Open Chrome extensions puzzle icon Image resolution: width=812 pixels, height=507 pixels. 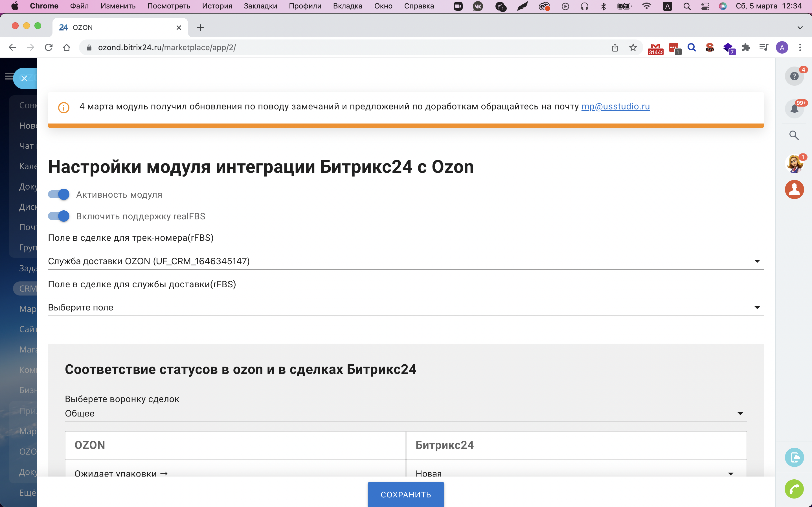pos(746,48)
